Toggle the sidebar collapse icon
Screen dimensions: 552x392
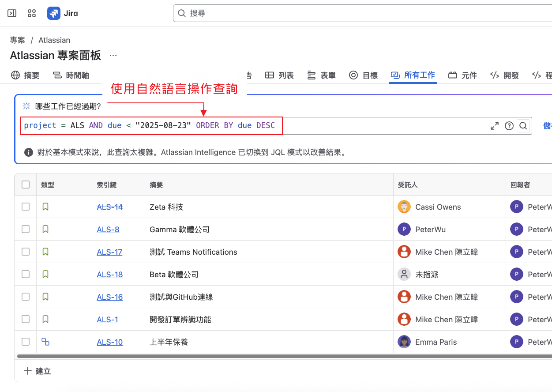[12, 13]
